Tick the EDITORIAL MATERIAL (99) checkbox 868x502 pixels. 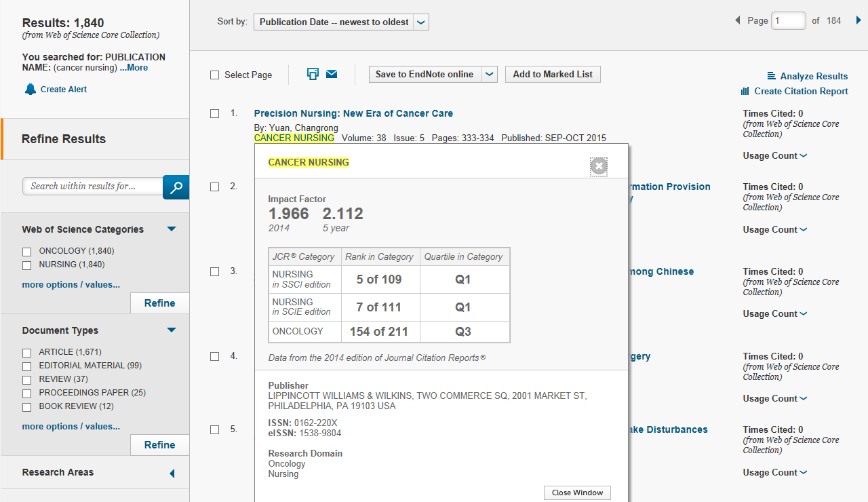pos(27,366)
